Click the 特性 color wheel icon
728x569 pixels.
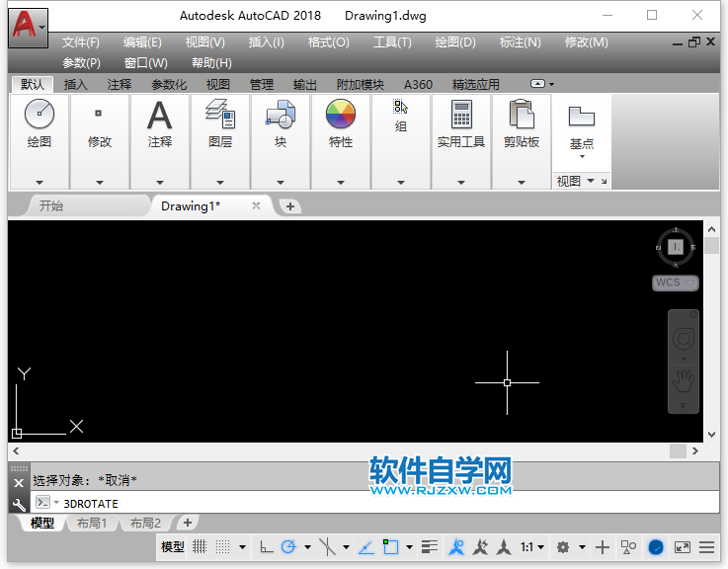[x=341, y=114]
